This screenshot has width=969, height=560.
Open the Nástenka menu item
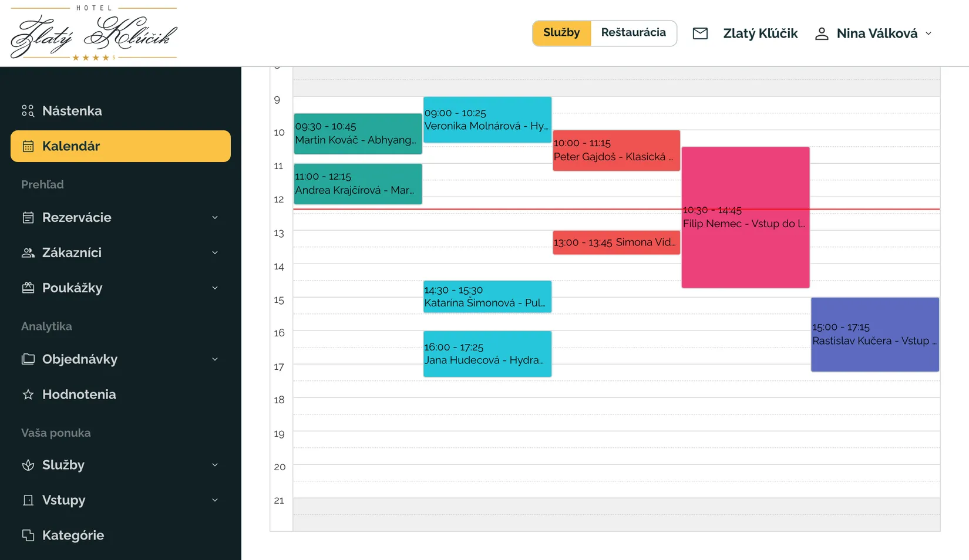coord(120,111)
